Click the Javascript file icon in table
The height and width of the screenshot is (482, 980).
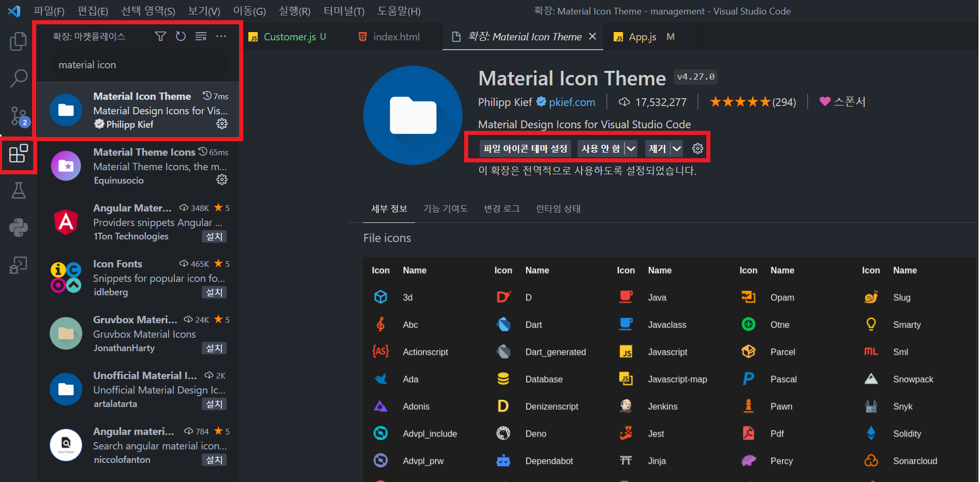coord(626,352)
